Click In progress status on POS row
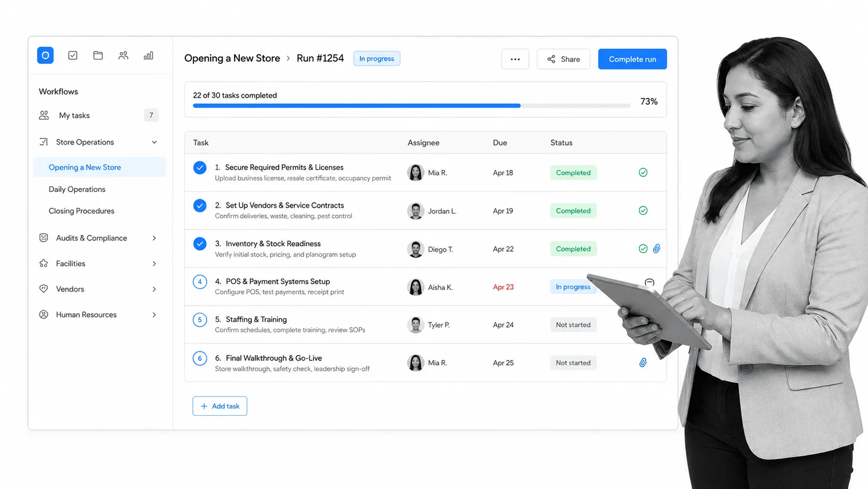The height and width of the screenshot is (489, 868). click(573, 287)
